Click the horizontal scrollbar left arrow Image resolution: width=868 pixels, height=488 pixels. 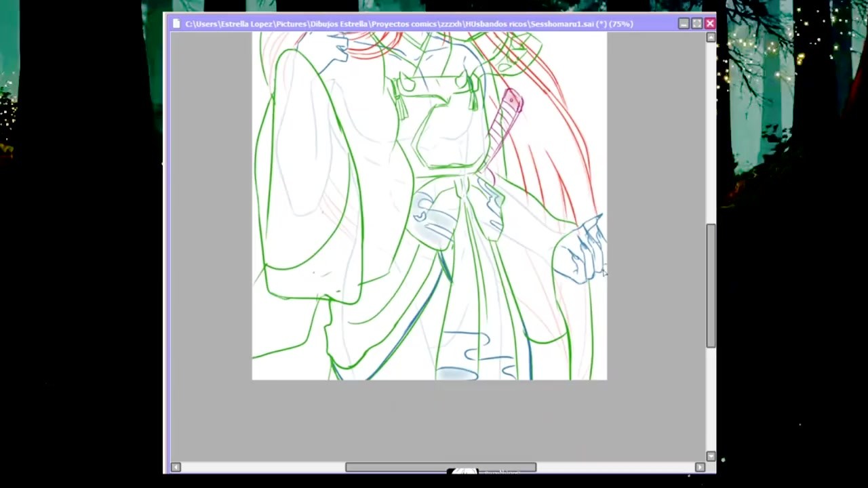pos(176,467)
